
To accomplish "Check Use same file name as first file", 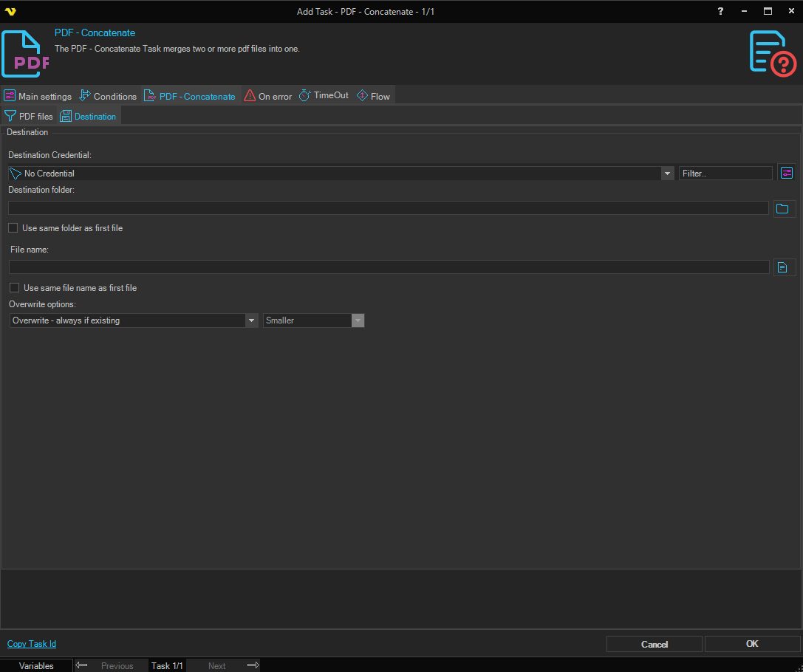I will click(15, 288).
